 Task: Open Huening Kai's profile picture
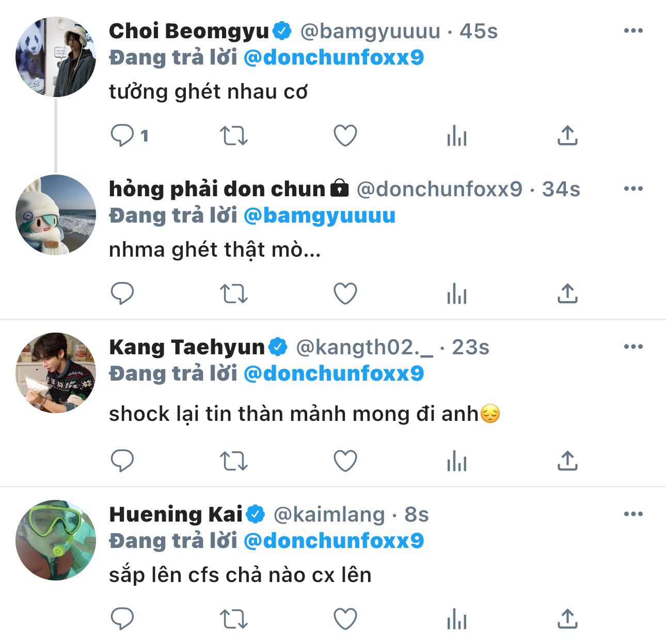56,540
